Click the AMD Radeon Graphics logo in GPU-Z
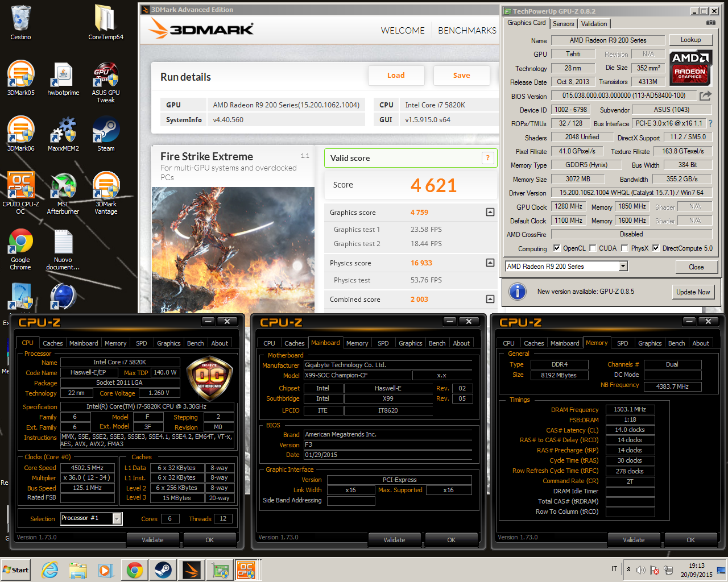This screenshot has height=582, width=728. [x=690, y=66]
